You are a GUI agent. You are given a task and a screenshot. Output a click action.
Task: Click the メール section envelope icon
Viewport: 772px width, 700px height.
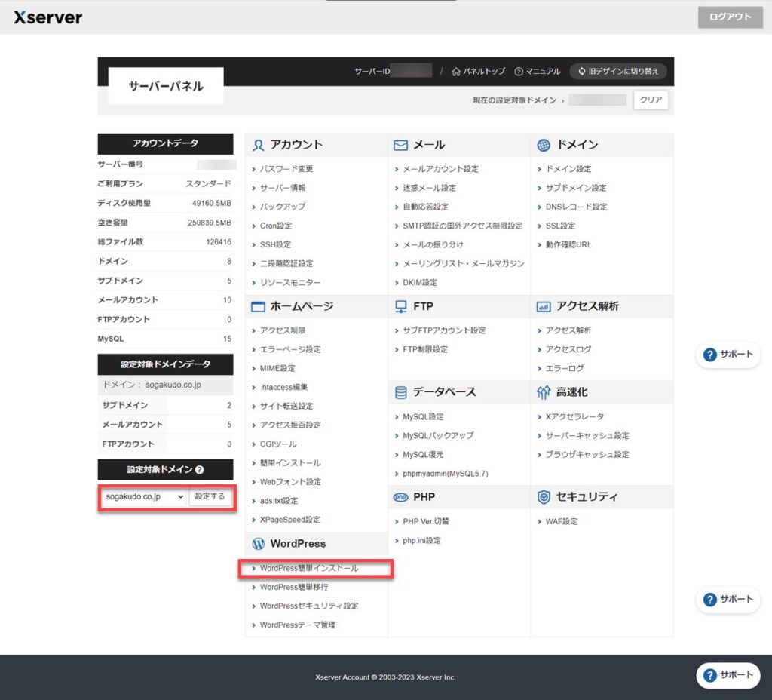click(x=400, y=145)
